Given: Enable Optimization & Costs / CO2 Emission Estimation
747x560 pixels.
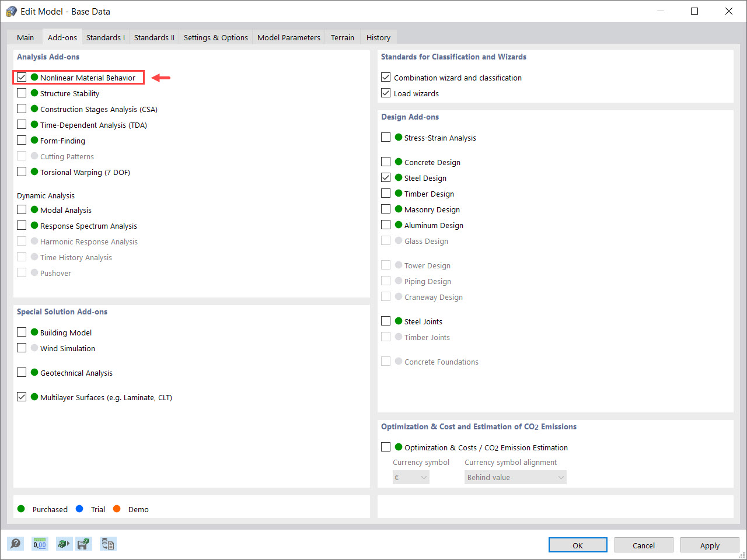Looking at the screenshot, I should point(386,446).
